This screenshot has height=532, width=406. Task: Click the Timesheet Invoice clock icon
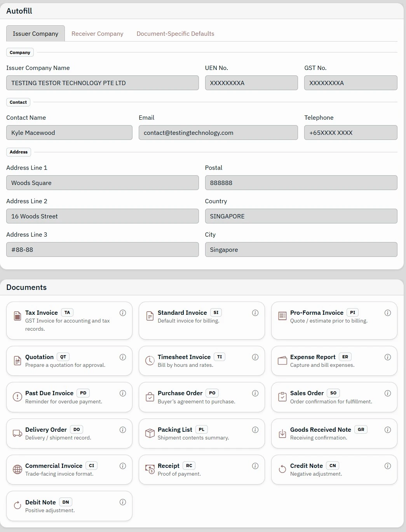point(150,361)
